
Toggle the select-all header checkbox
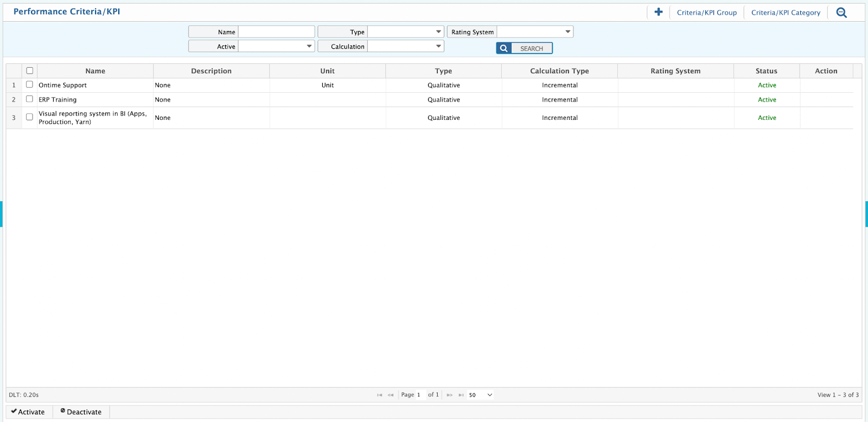pyautogui.click(x=30, y=71)
